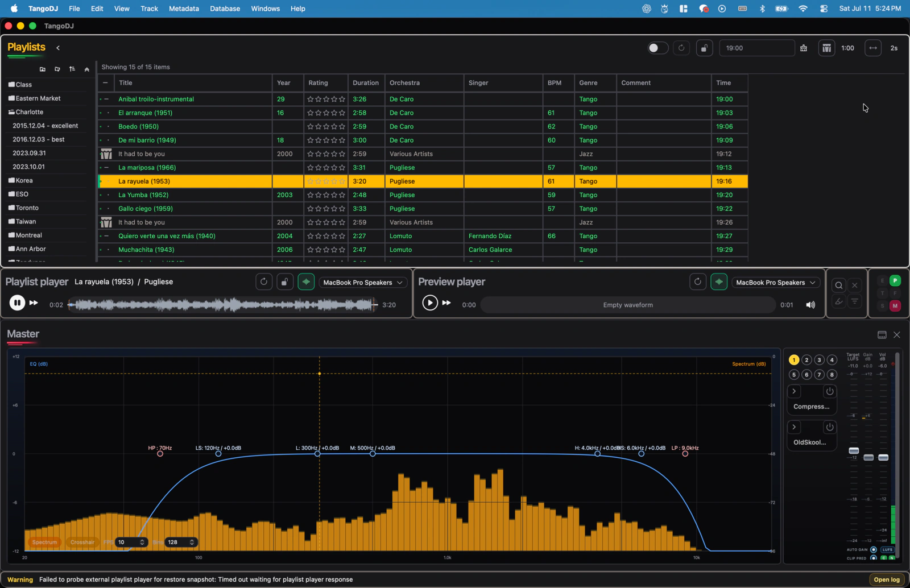The width and height of the screenshot is (910, 588).
Task: Click the Title column header
Action: click(193, 83)
